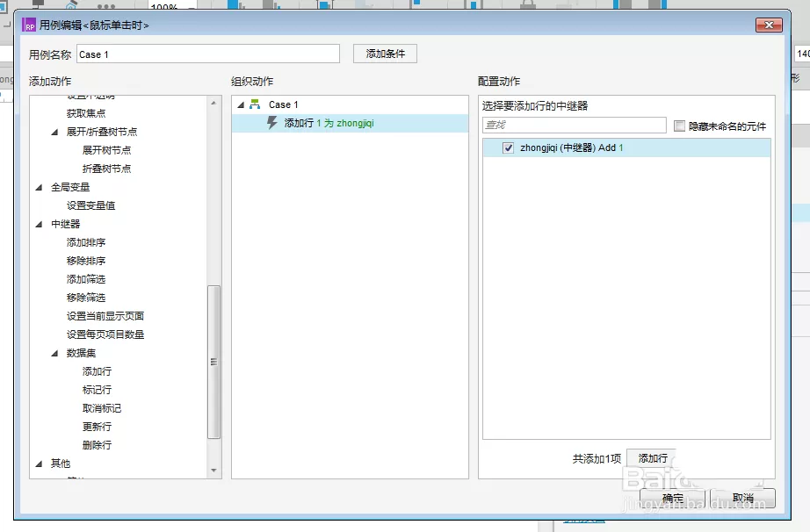Select the 设置每页项目数量 action
This screenshot has width=810, height=532.
[105, 334]
